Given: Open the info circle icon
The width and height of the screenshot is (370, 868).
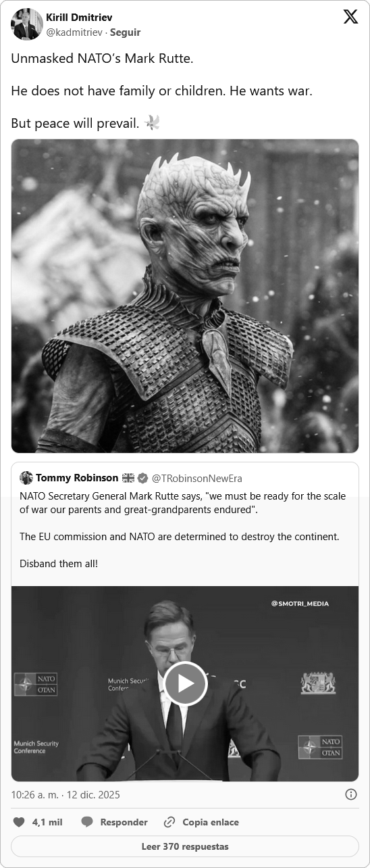Looking at the screenshot, I should pos(351,794).
